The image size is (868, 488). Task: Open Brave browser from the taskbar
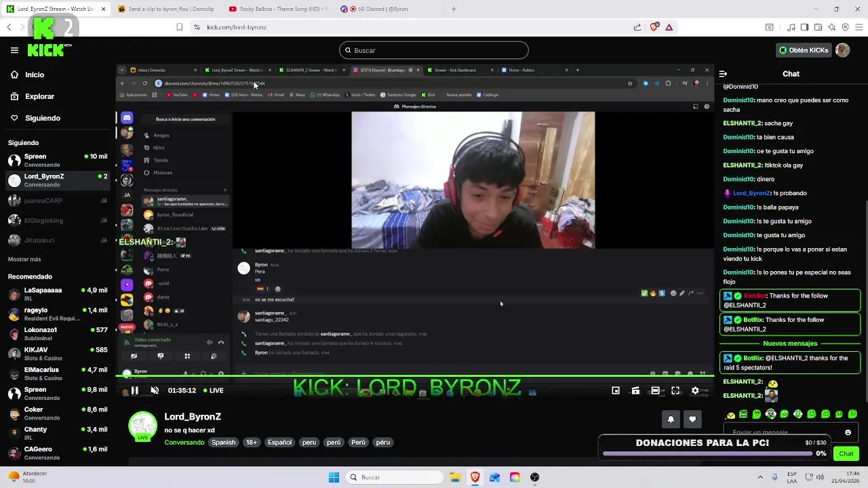475,477
